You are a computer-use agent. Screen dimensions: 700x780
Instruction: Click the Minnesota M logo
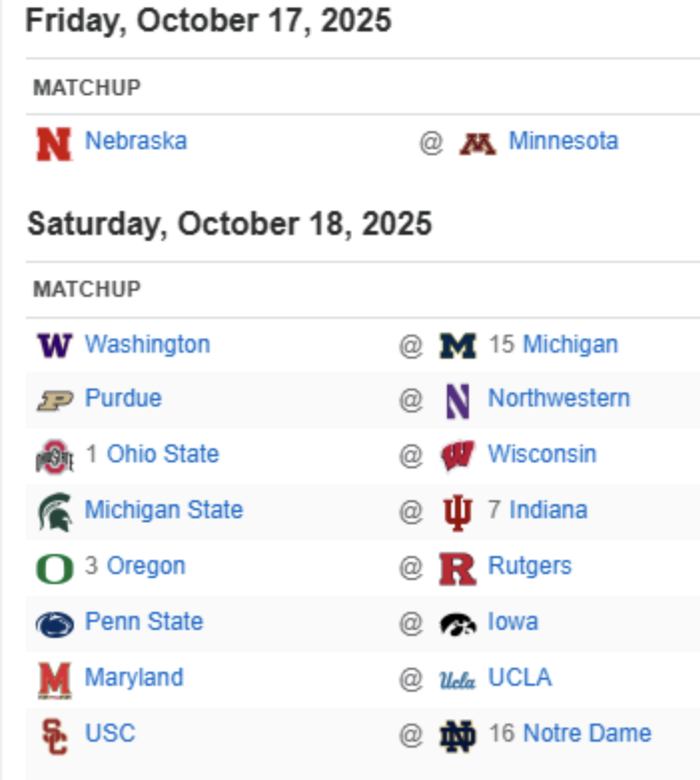pos(477,144)
